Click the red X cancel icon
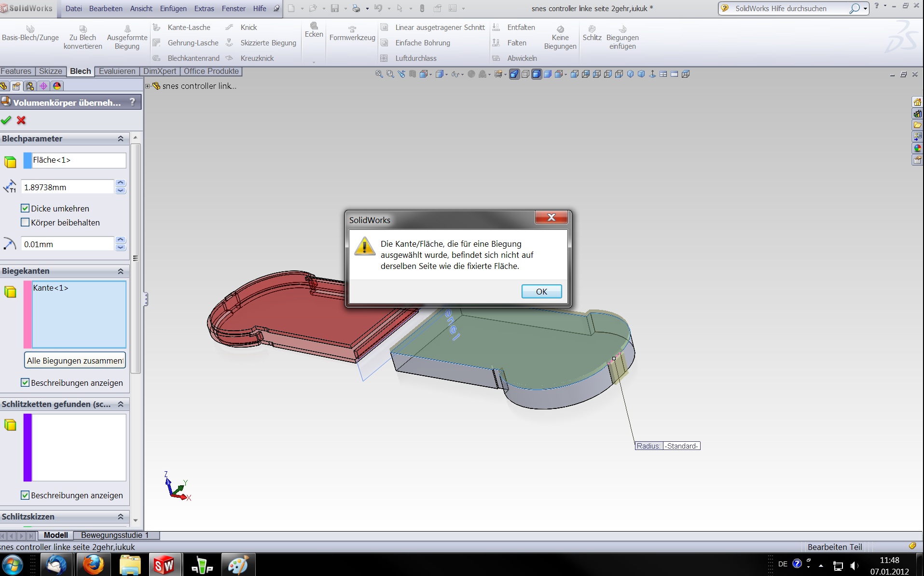The image size is (924, 576). click(21, 120)
